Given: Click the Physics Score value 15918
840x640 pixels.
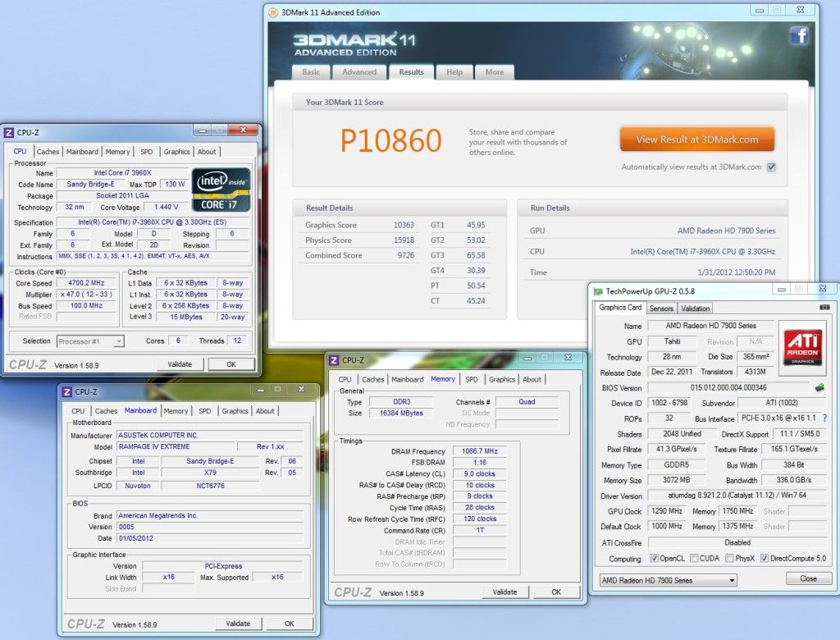Looking at the screenshot, I should pos(404,240).
